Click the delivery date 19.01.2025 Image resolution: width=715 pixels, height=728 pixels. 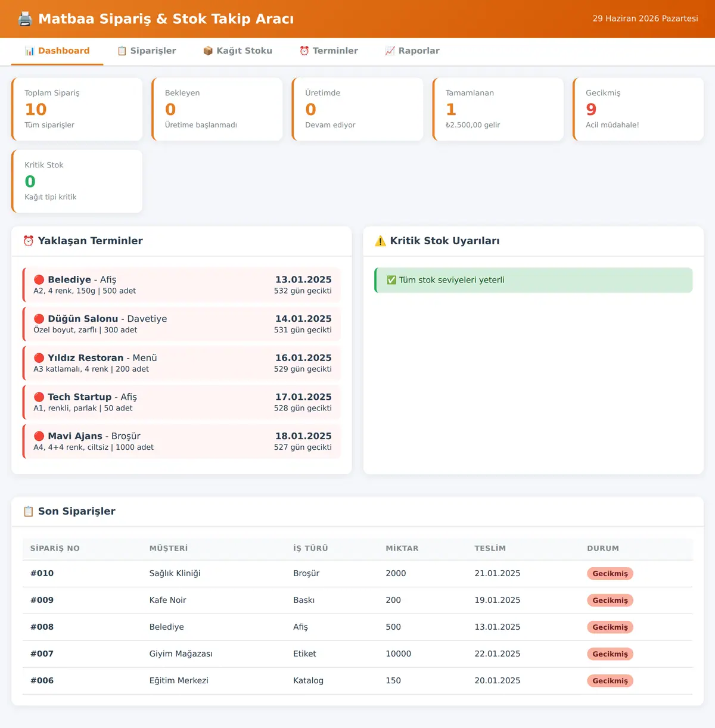click(x=498, y=601)
